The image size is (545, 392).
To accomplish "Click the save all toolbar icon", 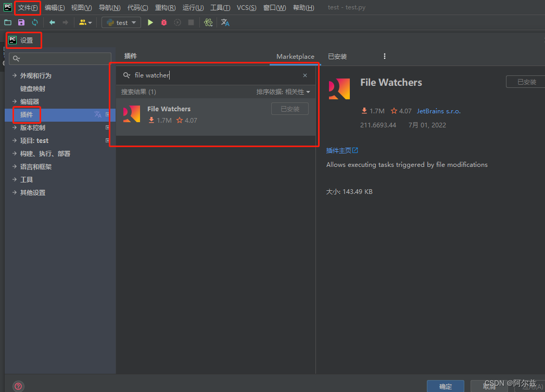I will [x=21, y=22].
